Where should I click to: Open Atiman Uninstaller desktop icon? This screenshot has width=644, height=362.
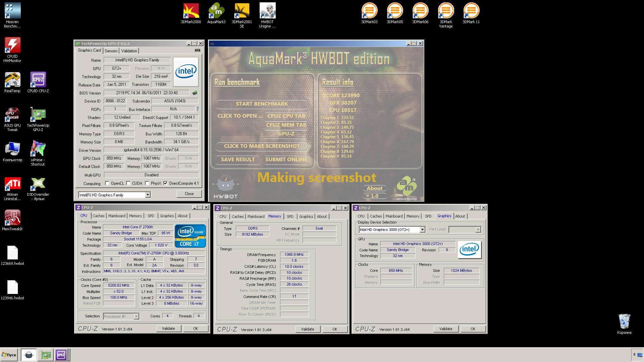pos(12,188)
